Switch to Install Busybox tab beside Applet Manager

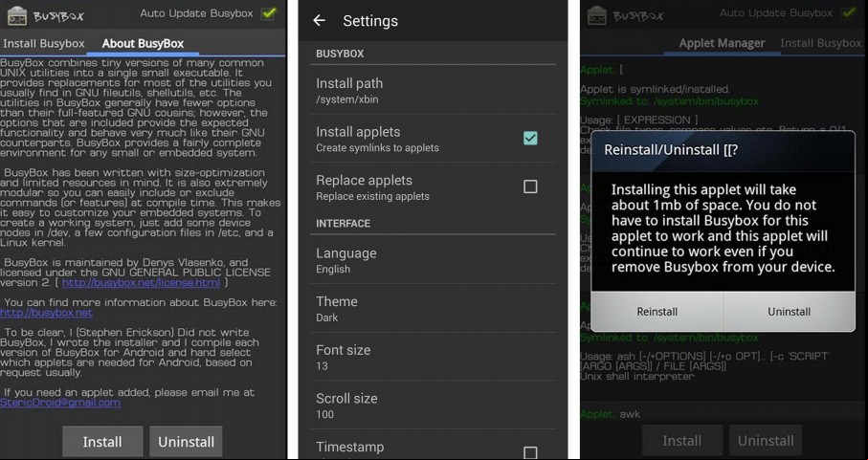click(820, 43)
